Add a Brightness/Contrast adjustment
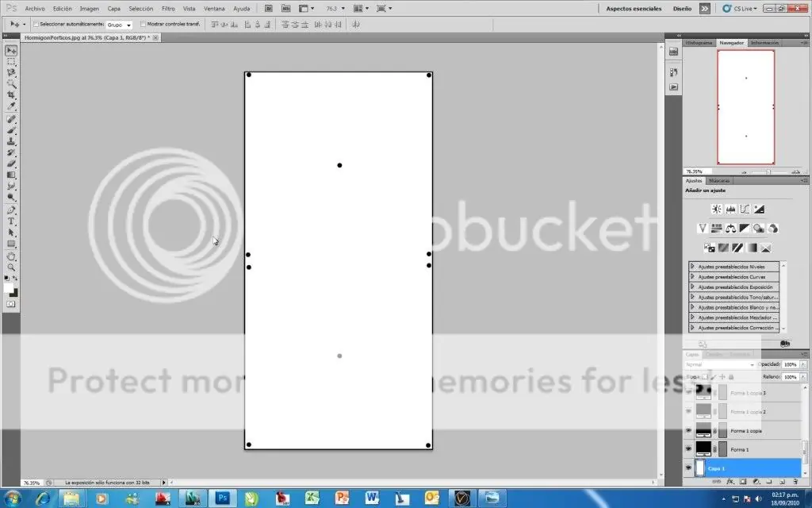The width and height of the screenshot is (812, 508). coord(717,210)
